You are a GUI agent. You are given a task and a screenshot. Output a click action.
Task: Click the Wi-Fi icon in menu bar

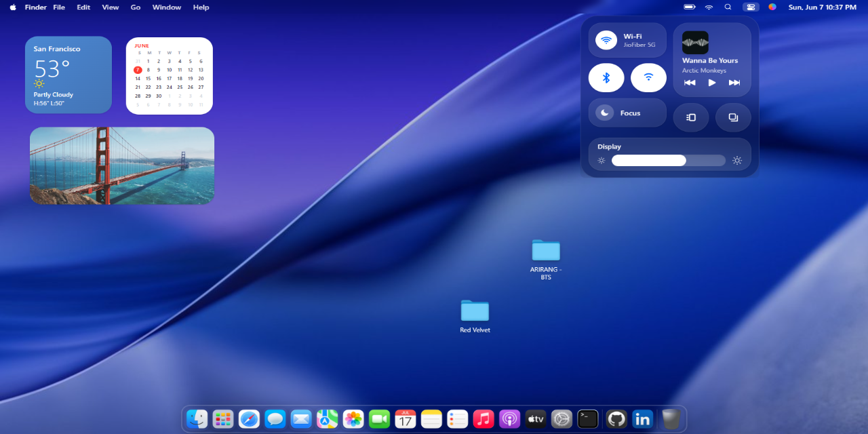point(709,7)
